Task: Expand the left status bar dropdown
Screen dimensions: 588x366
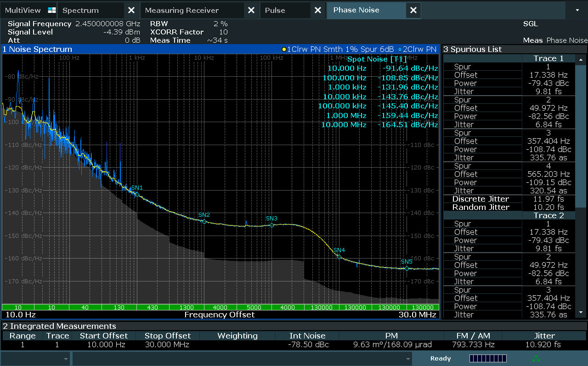Action: (x=66, y=359)
